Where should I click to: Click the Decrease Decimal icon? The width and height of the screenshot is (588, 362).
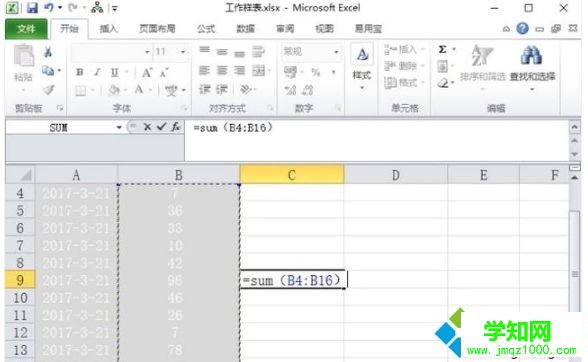(308, 90)
